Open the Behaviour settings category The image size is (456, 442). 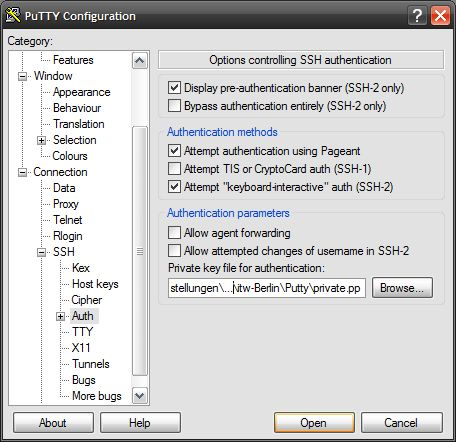coord(77,108)
